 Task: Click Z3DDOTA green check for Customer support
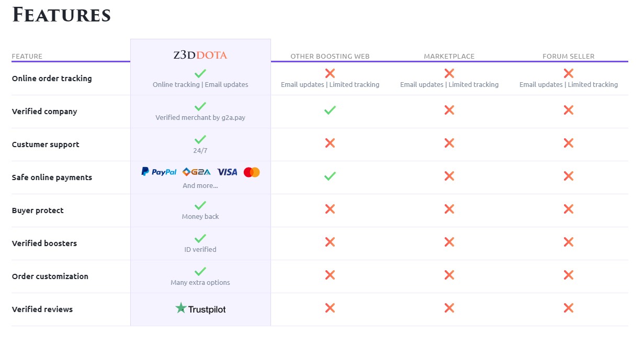(200, 139)
